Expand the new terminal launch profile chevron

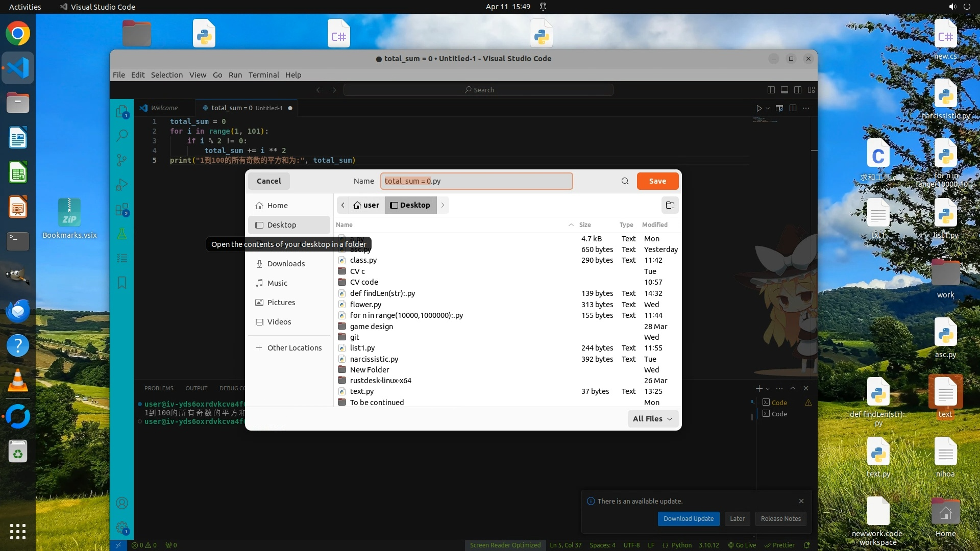(768, 389)
